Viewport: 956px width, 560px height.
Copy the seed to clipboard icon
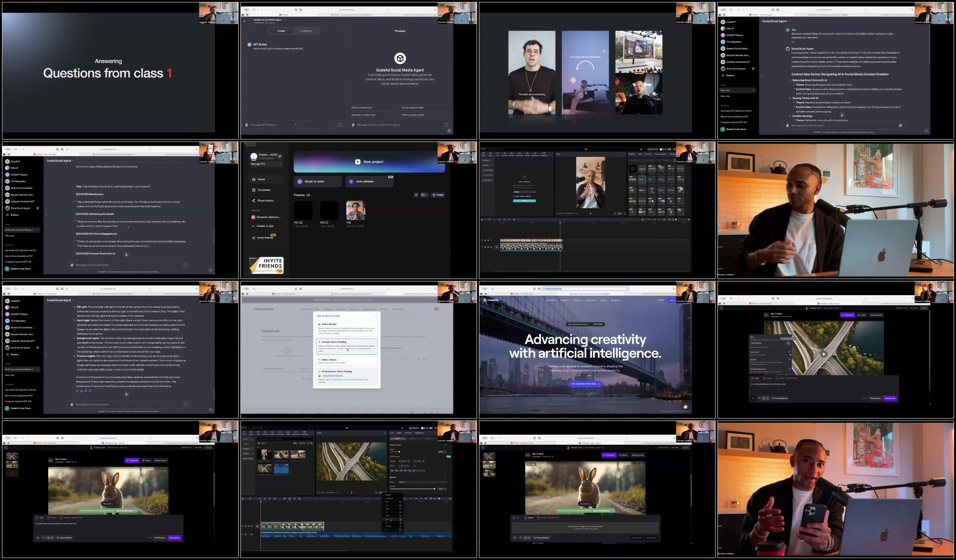tap(788, 343)
